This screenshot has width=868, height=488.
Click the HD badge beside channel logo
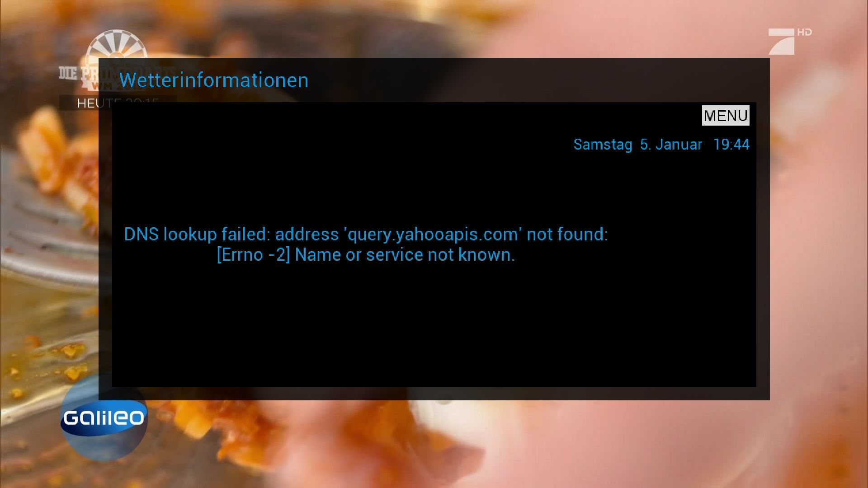(804, 32)
